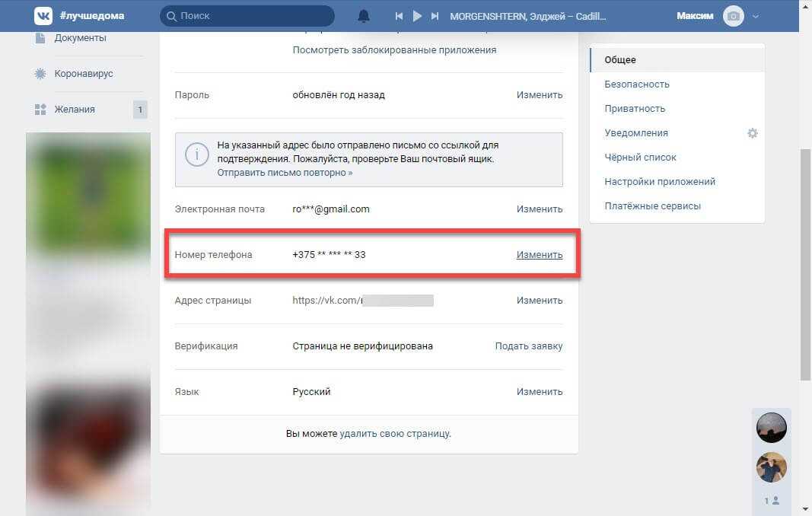Select the Общее settings tab
The width and height of the screenshot is (812, 516).
pos(677,59)
